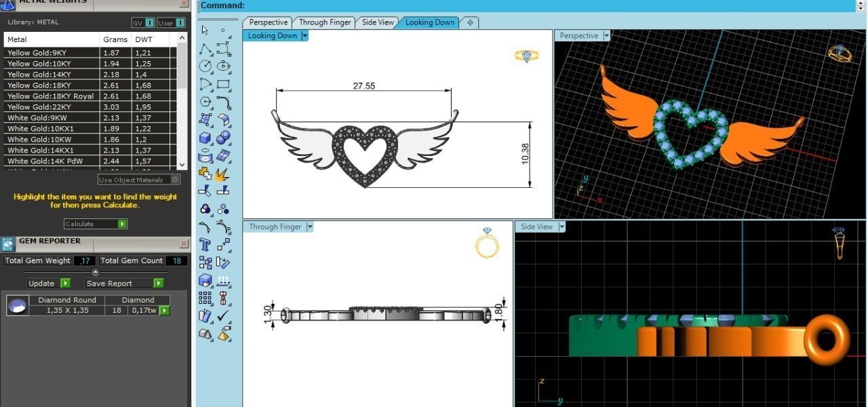Screen dimensions: 868x407
Task: Select the Circle tool
Action: (205, 66)
